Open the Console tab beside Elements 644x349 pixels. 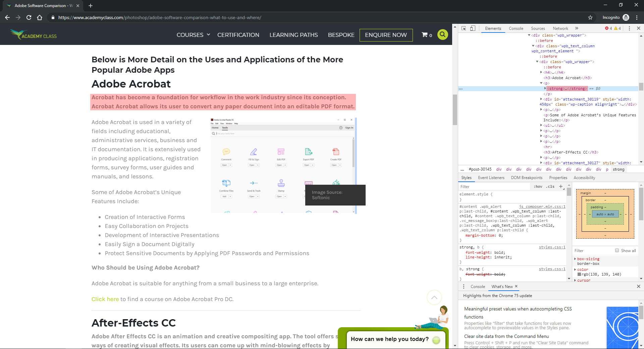(516, 28)
